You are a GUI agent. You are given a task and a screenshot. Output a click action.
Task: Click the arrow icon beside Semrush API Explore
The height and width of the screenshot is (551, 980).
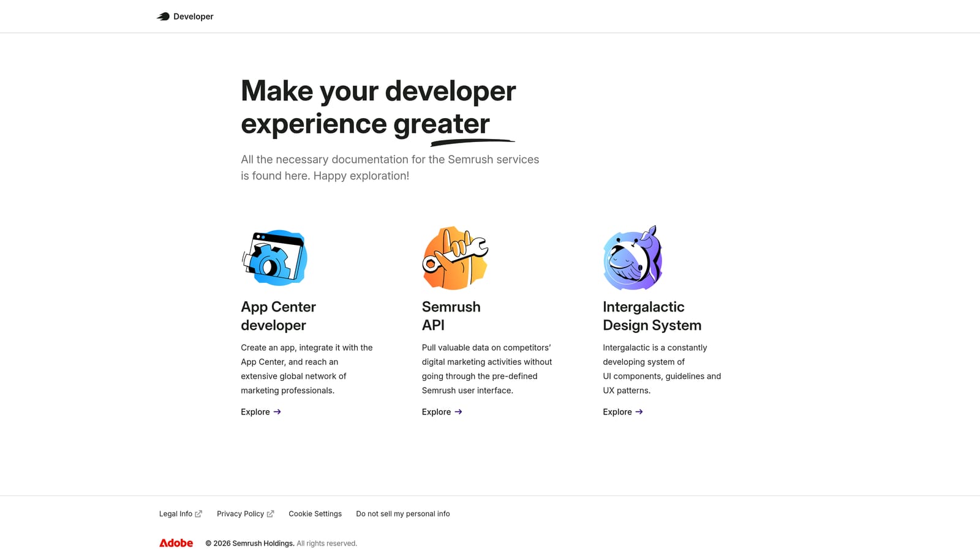pos(459,412)
